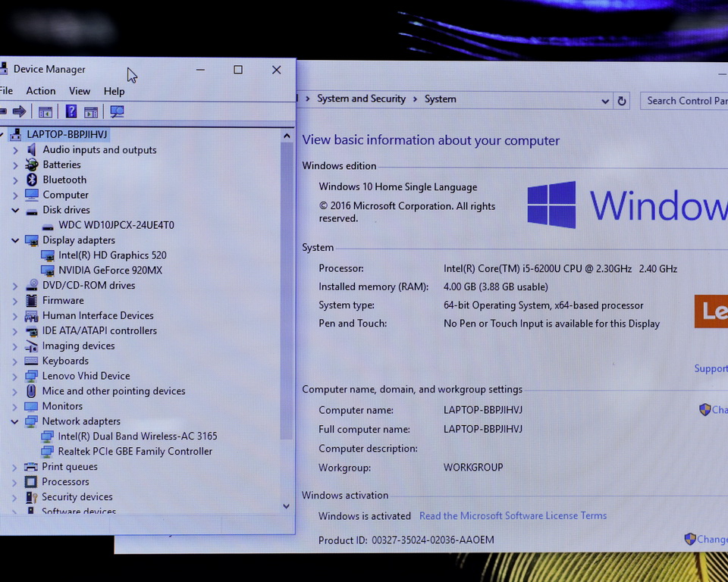The width and height of the screenshot is (728, 582).
Task: Expand the Firmware node arrow
Action: click(15, 301)
